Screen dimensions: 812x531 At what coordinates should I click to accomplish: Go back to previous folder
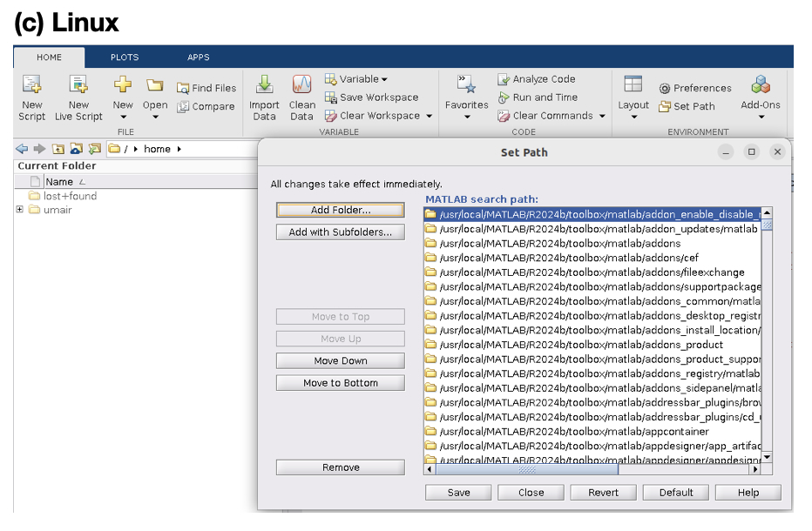[x=22, y=149]
